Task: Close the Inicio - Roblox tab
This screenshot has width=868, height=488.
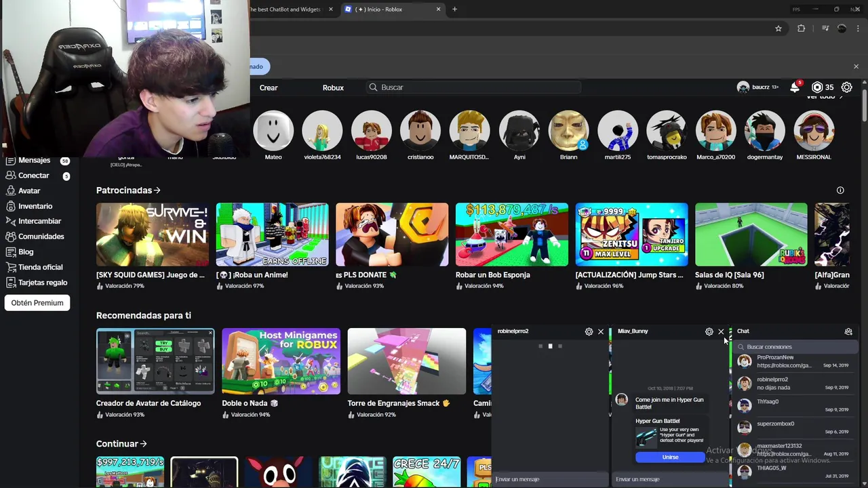Action: tap(438, 9)
